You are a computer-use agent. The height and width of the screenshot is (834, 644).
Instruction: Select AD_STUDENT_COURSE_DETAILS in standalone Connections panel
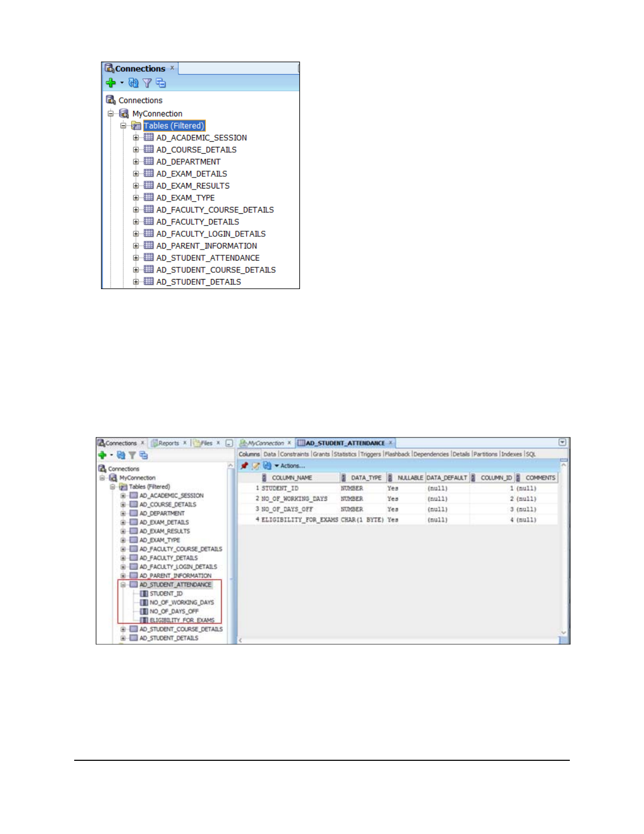[216, 270]
